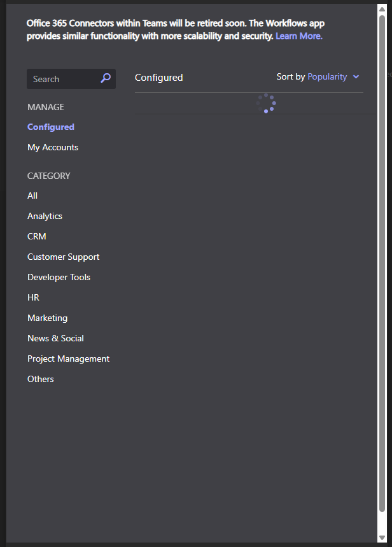Open the Customer Support category
392x547 pixels.
click(x=63, y=257)
